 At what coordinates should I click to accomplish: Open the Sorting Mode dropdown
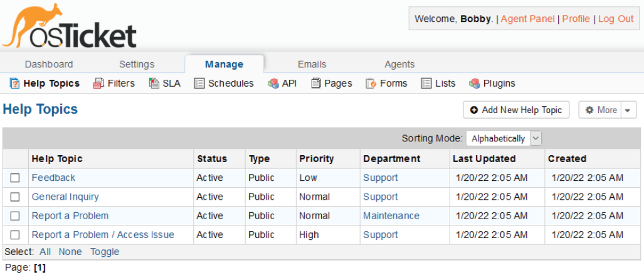click(504, 138)
